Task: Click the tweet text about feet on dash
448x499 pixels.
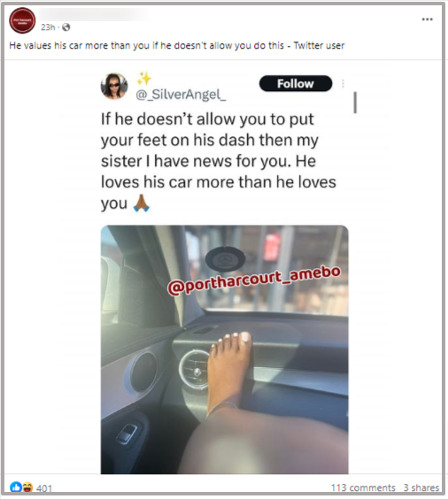Action: [x=219, y=161]
